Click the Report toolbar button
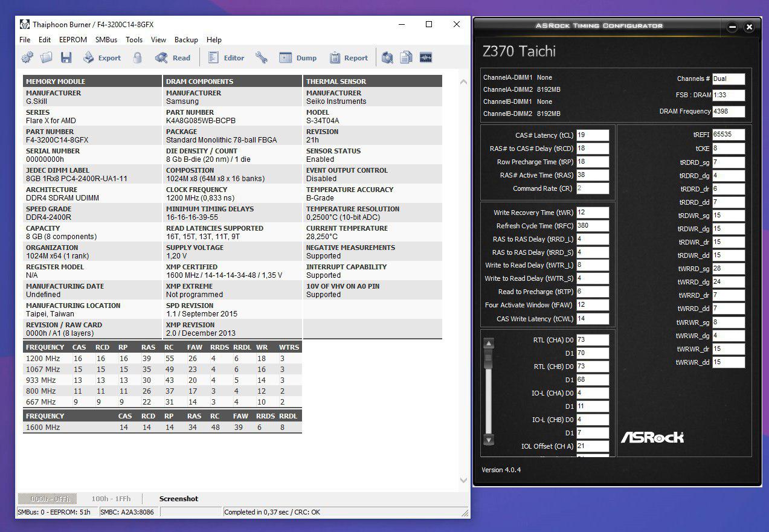Screen dimensions: 769x532 tap(349, 58)
